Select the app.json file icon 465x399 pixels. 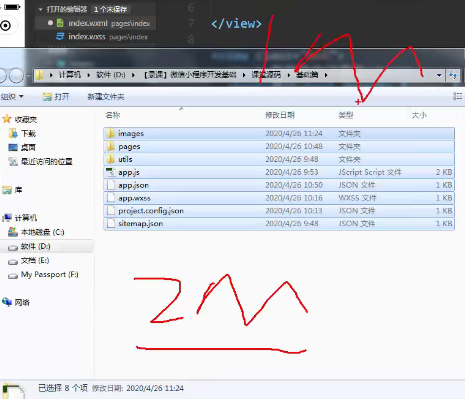click(x=110, y=185)
